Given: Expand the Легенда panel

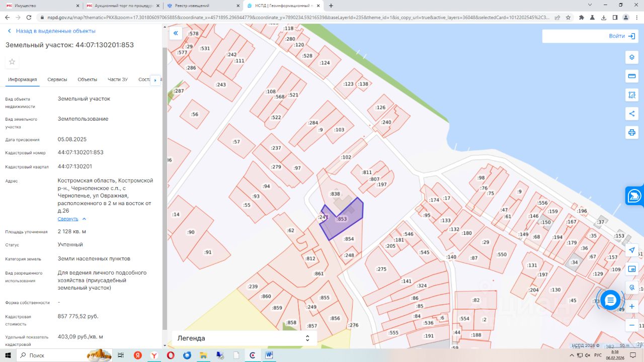Looking at the screenshot, I should 245,338.
